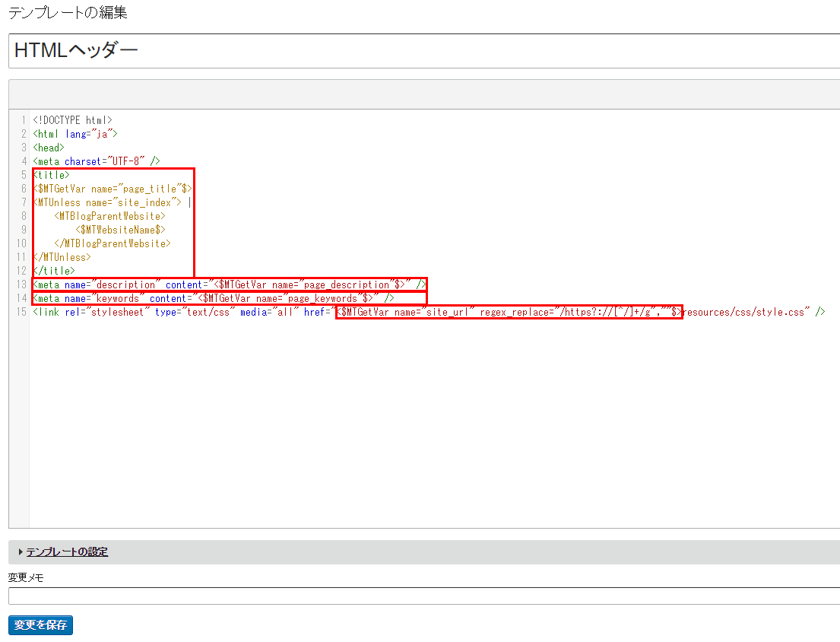The height and width of the screenshot is (642, 840).
Task: Expand the テンプレートの設定 section arrow
Action: tap(21, 552)
